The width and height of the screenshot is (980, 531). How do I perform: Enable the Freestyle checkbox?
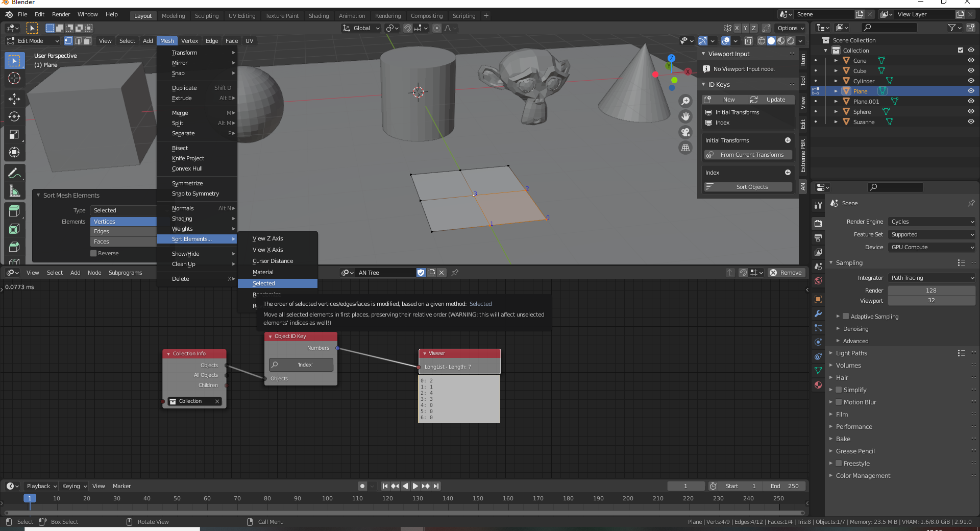click(839, 464)
